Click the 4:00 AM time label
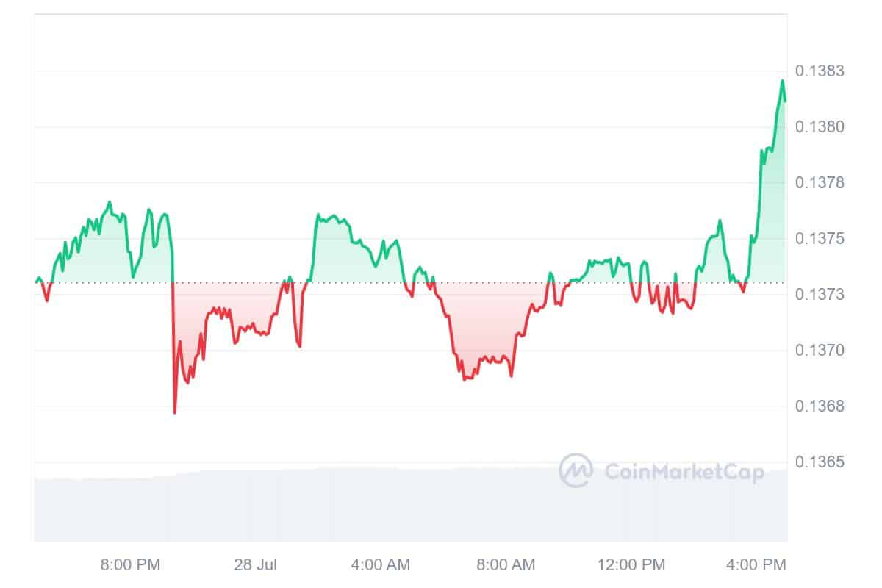The image size is (882, 588). [x=381, y=565]
